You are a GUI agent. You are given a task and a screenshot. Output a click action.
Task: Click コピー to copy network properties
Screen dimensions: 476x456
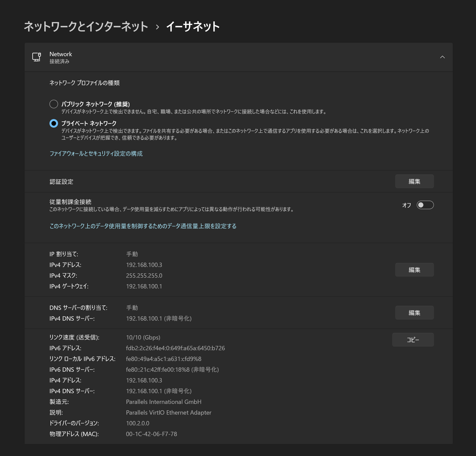click(413, 340)
